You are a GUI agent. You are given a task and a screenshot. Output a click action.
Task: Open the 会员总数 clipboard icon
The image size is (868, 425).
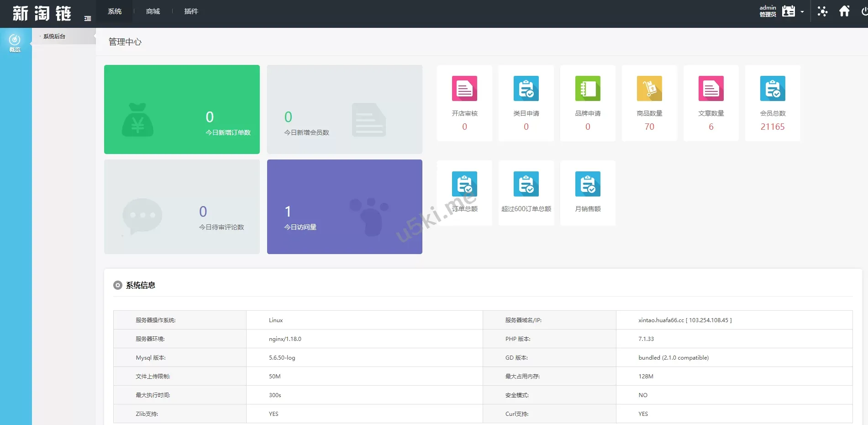coord(773,88)
